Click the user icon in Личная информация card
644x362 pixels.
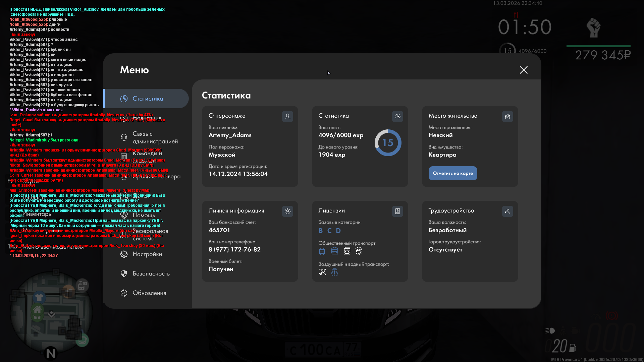pyautogui.click(x=287, y=211)
